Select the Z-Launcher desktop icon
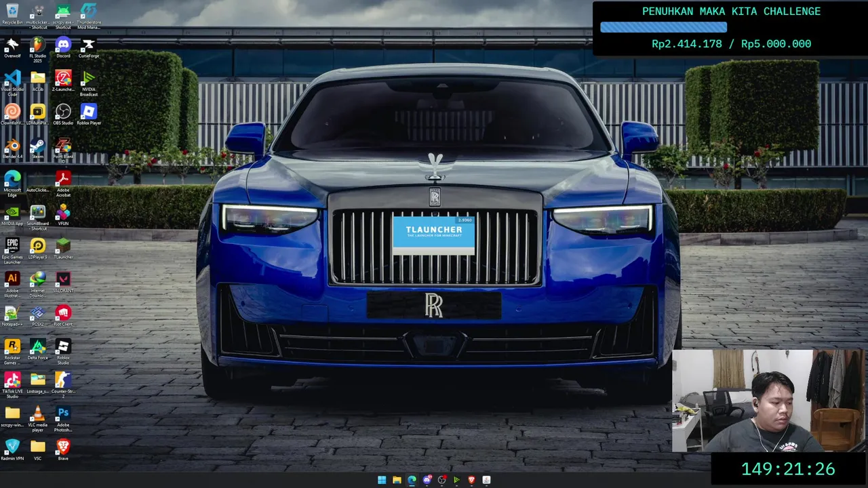The image size is (868, 488). click(63, 81)
